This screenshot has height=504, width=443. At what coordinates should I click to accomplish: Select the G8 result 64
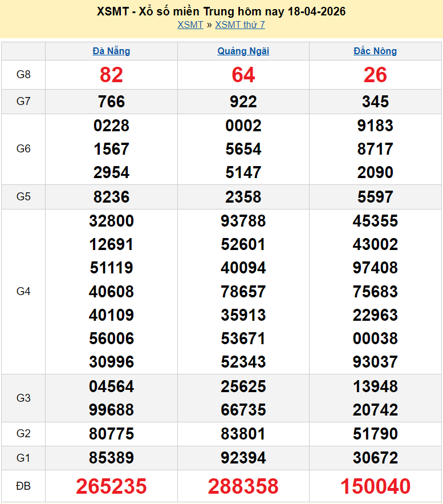(243, 75)
